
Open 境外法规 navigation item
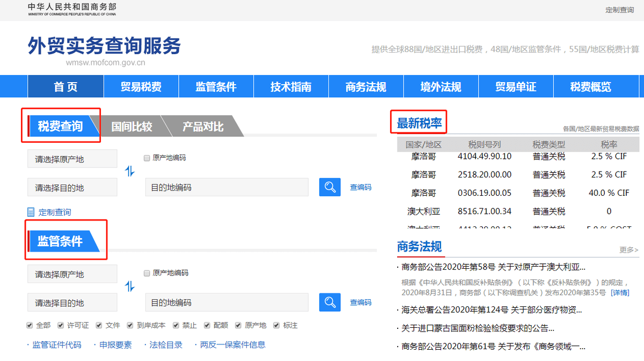tap(441, 86)
